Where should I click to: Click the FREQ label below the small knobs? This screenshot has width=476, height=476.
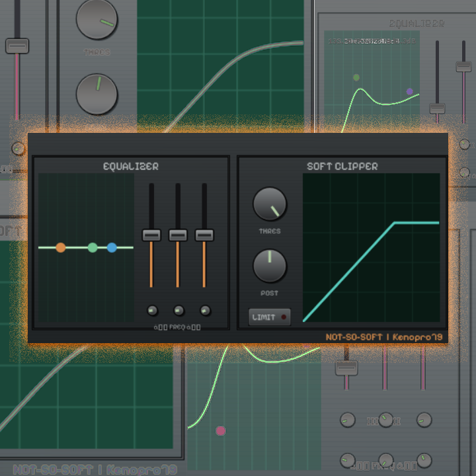(x=177, y=327)
